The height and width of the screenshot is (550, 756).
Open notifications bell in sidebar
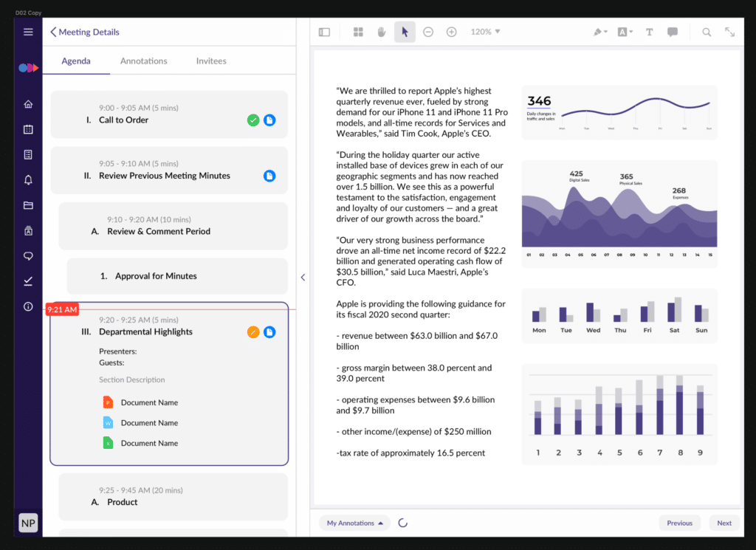coord(28,180)
